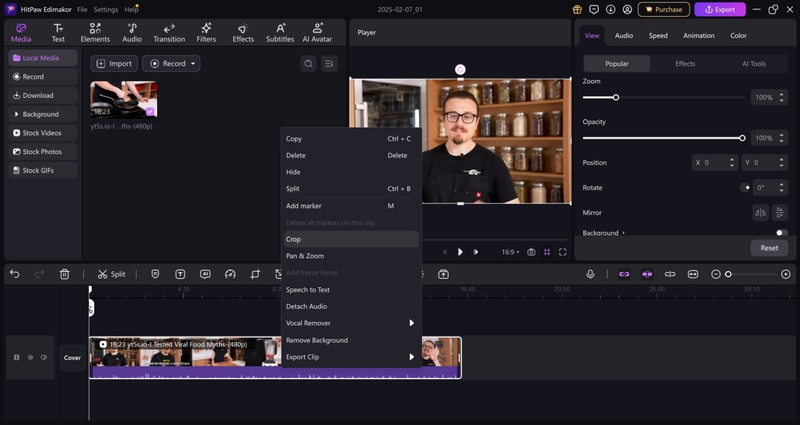Toggle the track mute speaker icon
The image size is (800, 425).
coord(44,358)
